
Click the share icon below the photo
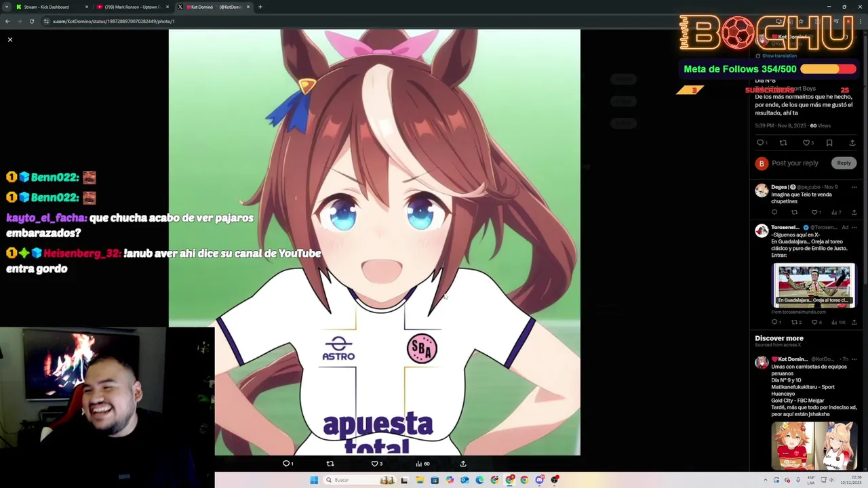point(463,464)
